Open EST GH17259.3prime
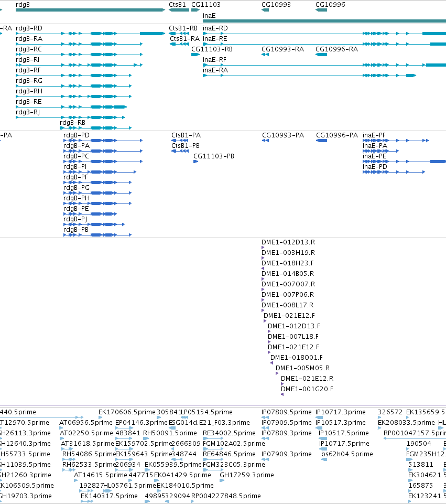 click(x=247, y=475)
